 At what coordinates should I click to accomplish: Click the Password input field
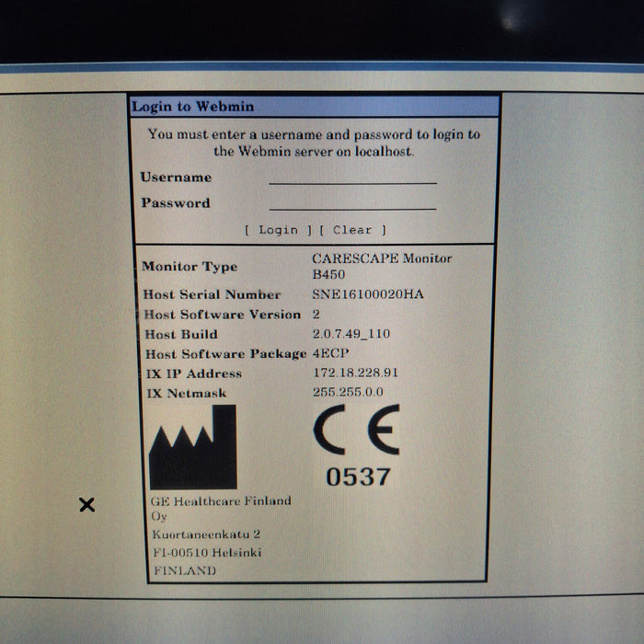(x=352, y=202)
